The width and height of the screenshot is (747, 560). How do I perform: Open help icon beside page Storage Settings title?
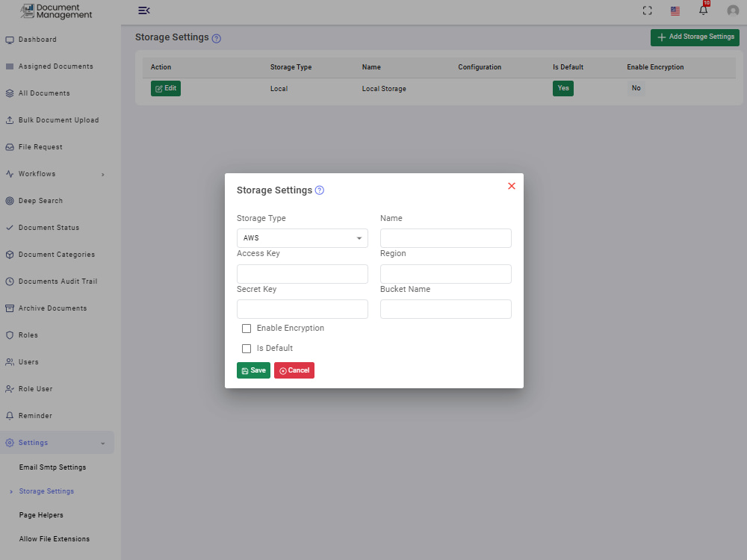pos(217,39)
